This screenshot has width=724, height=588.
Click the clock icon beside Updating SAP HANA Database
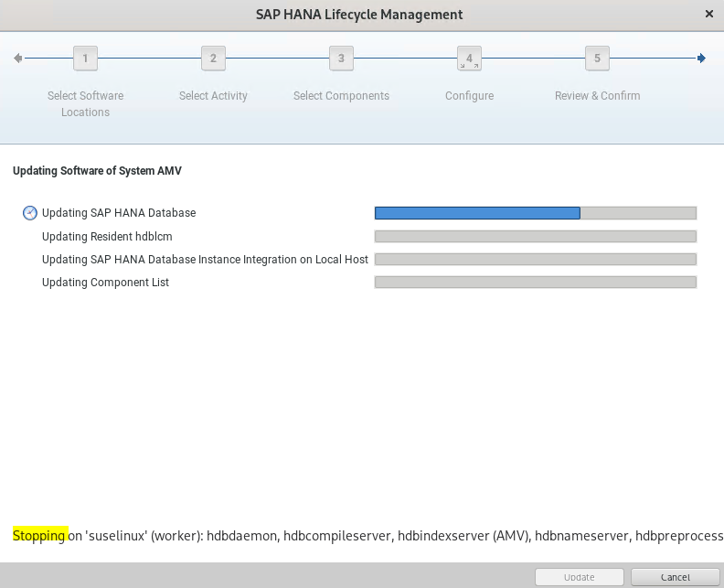point(30,213)
